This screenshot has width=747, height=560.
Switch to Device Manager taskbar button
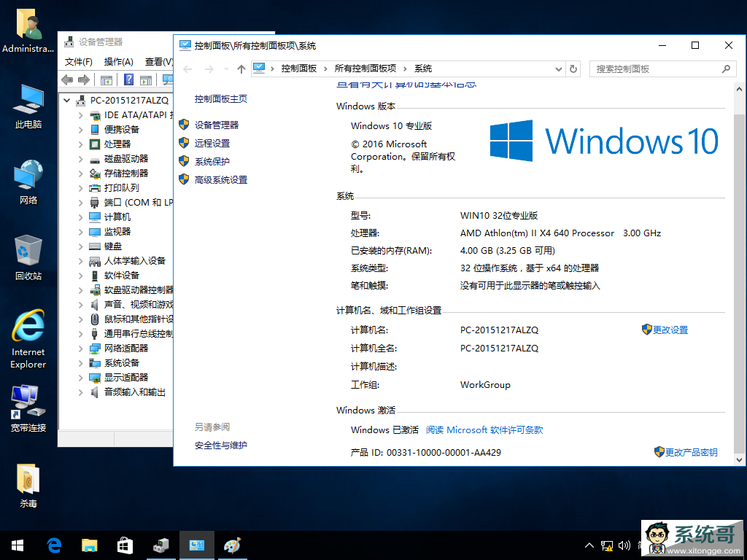point(161,545)
